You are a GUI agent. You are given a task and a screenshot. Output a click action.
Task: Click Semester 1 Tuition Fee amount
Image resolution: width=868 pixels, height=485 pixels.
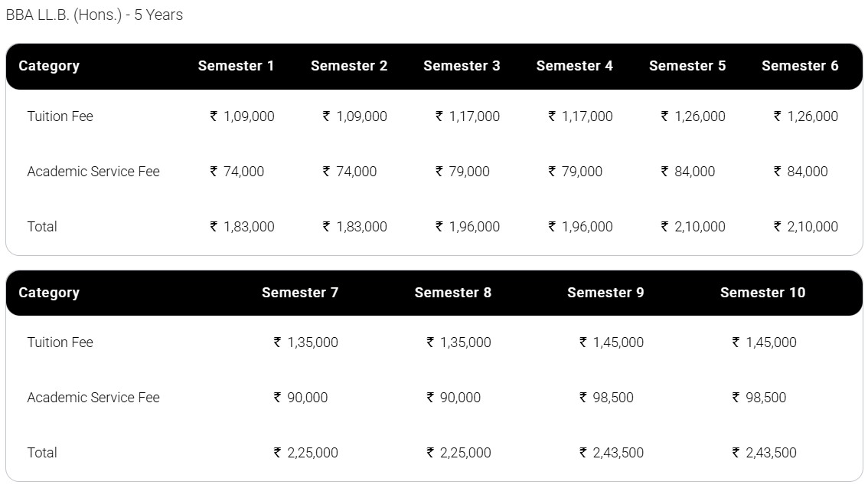[242, 116]
